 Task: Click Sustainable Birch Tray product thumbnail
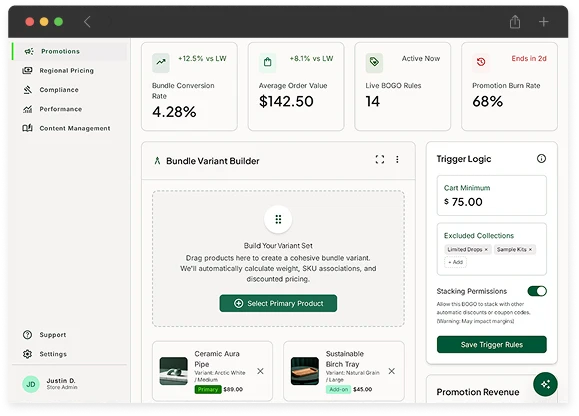(x=305, y=371)
